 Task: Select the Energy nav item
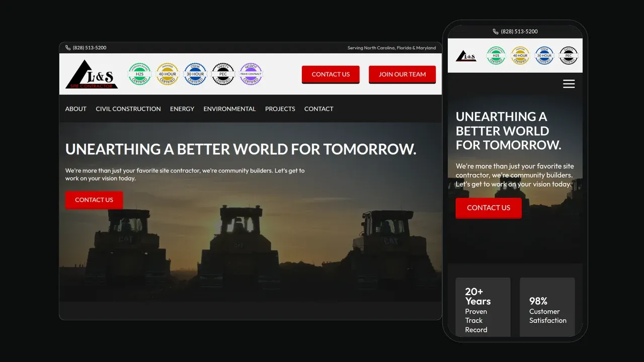[182, 109]
